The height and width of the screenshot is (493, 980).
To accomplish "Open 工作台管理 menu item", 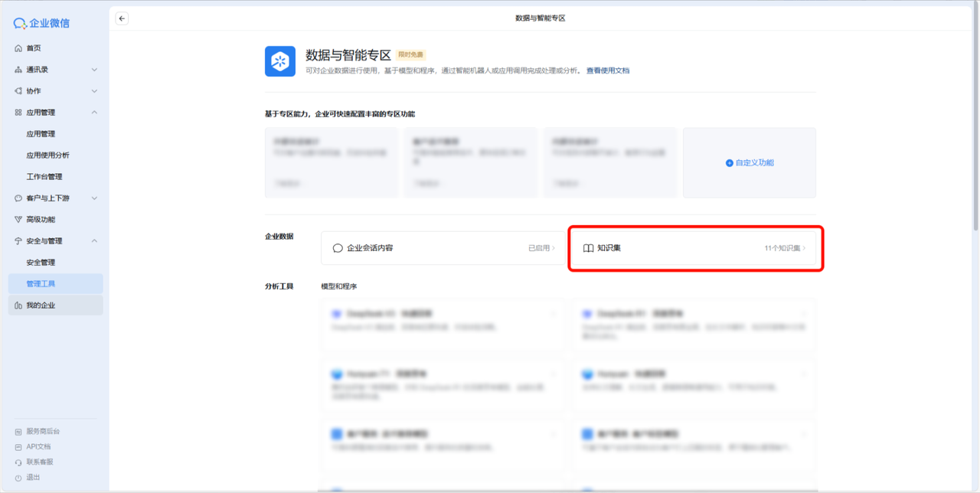I will [x=44, y=177].
